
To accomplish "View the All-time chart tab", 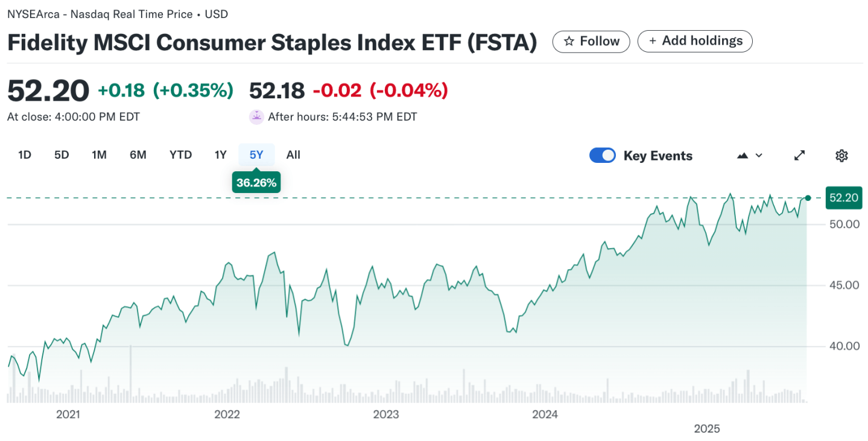I will [293, 154].
